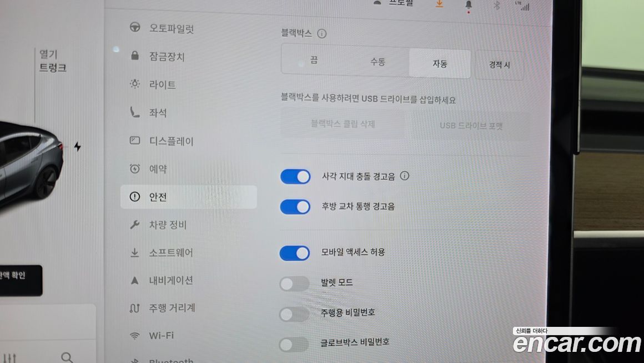The image size is (644, 363).
Task: Disable 사각 지대 충돌 경고음 toggle
Action: coord(295,176)
